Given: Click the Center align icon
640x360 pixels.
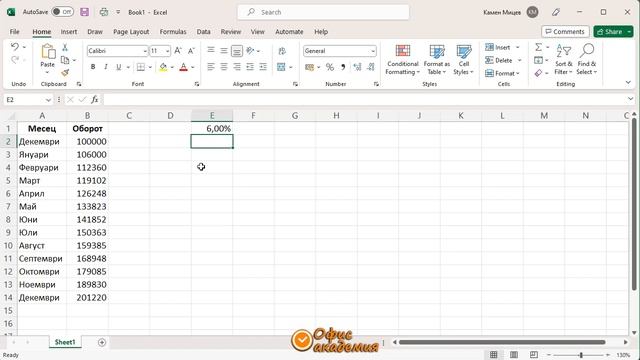Looking at the screenshot, I should pos(224,67).
